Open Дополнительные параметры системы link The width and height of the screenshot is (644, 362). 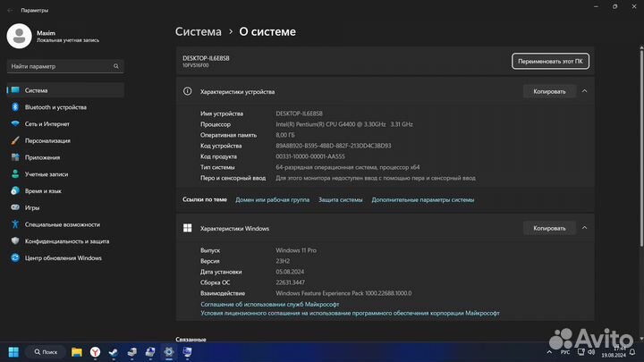pos(423,200)
